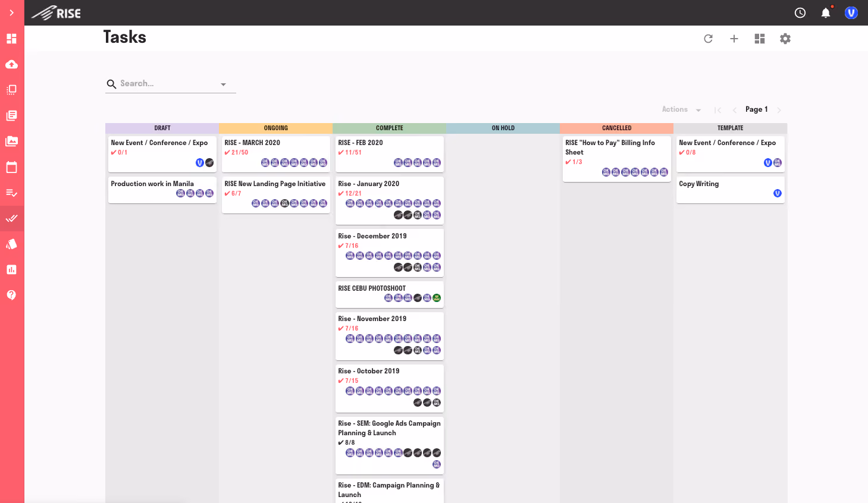This screenshot has height=503, width=868.
Task: Open the Draft "New Event / Conference / Expo" card
Action: 162,153
